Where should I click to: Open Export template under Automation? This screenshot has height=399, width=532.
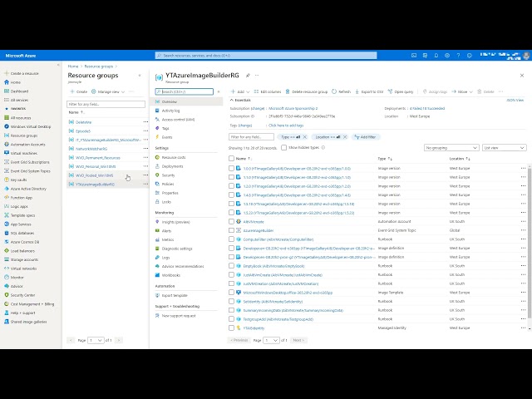pos(175,296)
